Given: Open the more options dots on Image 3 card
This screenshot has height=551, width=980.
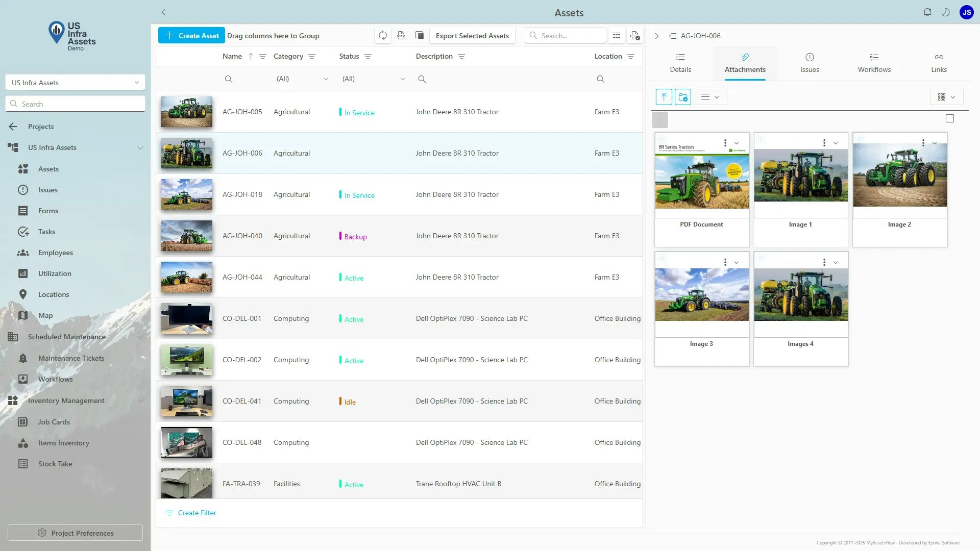Looking at the screenshot, I should coord(725,262).
